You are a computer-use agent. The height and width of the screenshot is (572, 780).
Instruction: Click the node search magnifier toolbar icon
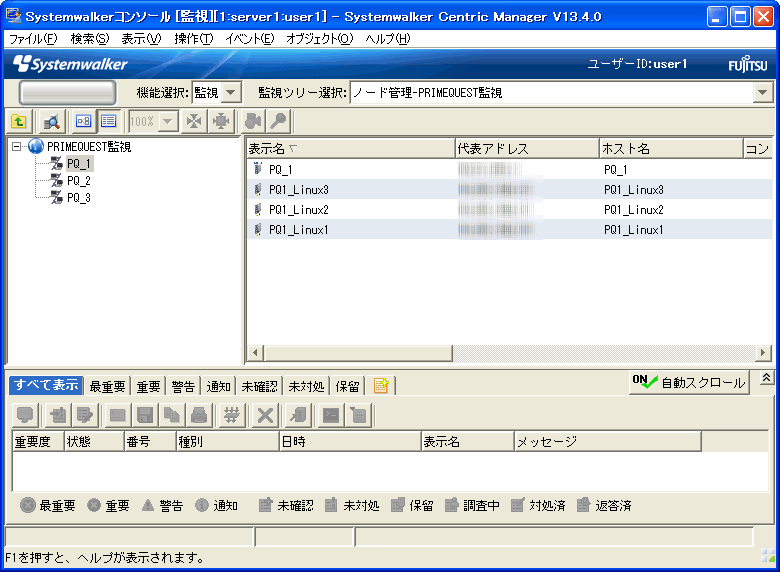click(x=51, y=121)
